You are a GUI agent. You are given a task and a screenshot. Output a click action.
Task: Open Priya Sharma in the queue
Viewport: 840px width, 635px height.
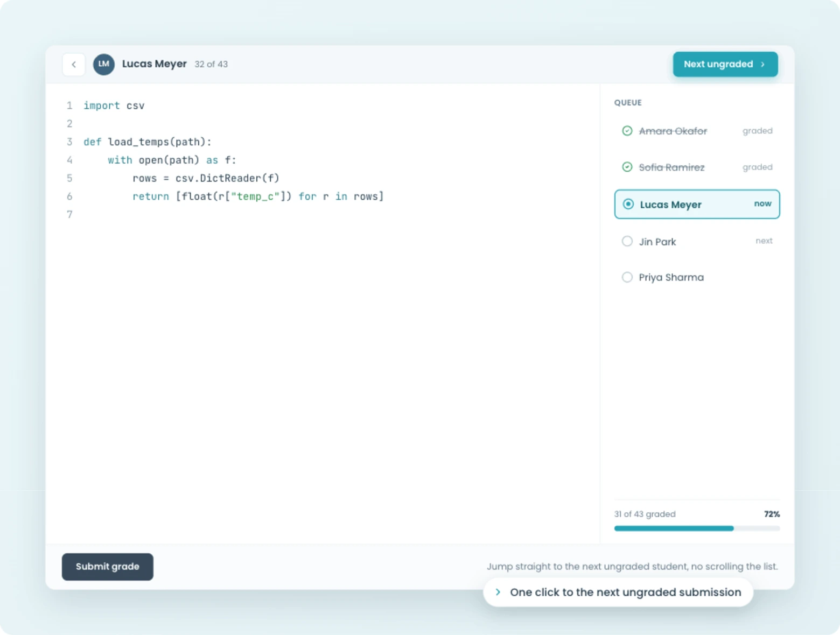coord(697,277)
